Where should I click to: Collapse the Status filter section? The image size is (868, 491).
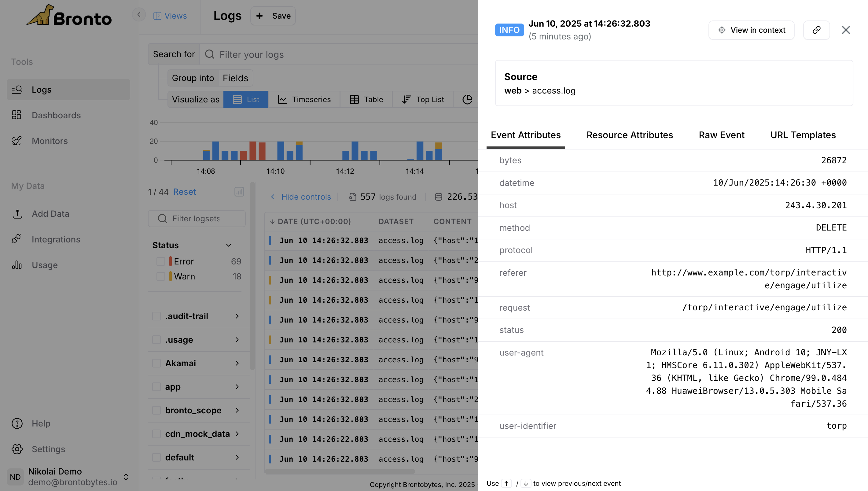tap(229, 245)
